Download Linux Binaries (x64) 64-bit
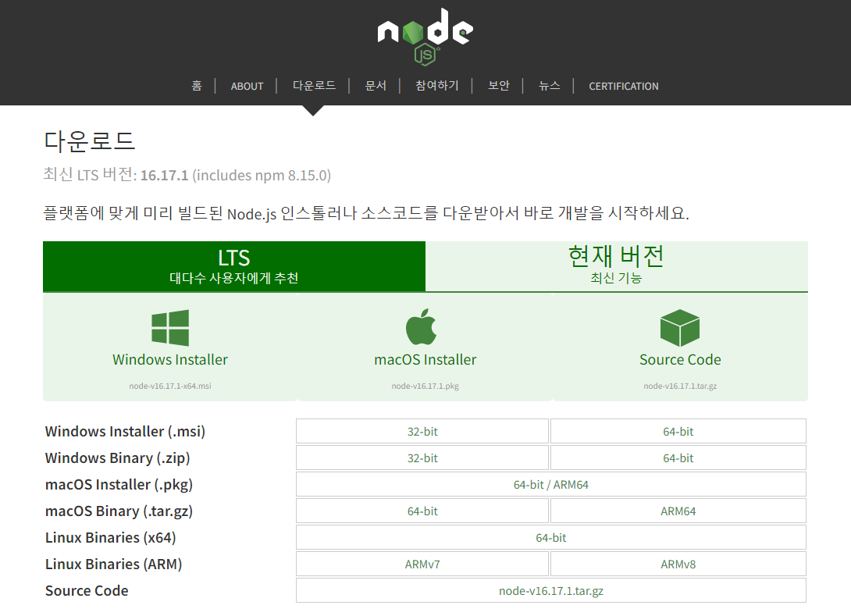 point(551,538)
